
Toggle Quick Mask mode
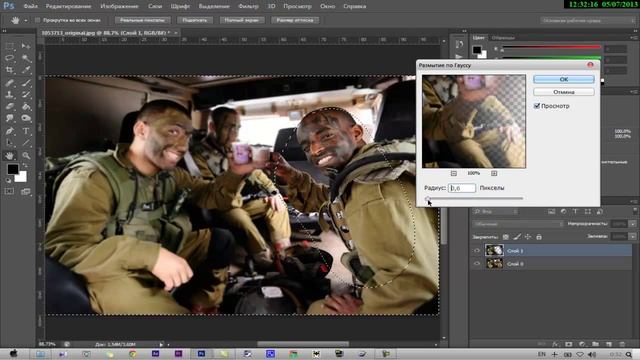click(x=9, y=191)
